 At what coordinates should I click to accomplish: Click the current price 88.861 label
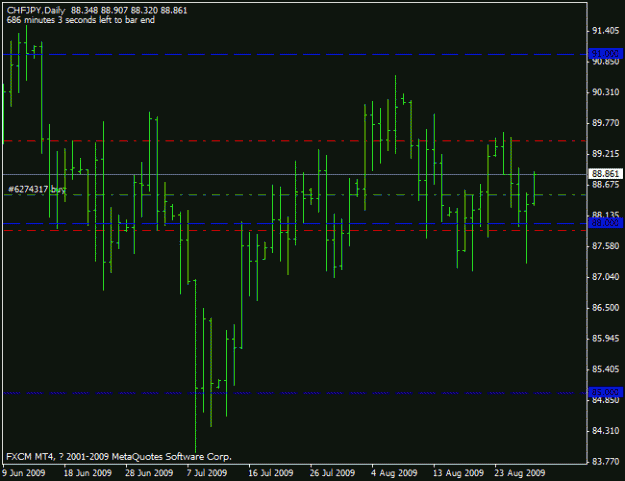(x=605, y=174)
